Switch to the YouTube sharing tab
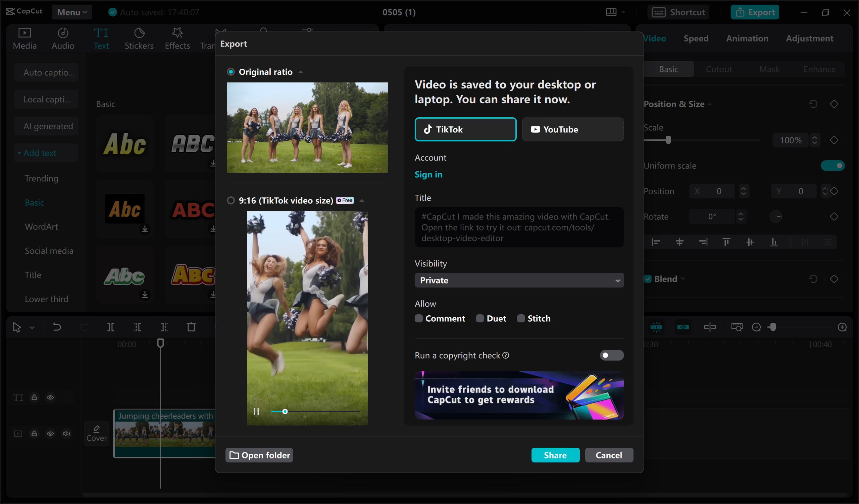The image size is (859, 504). [x=573, y=129]
